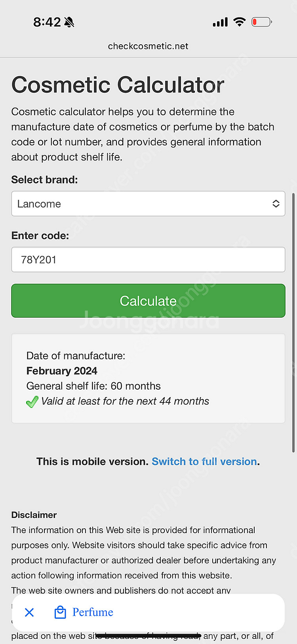
Task: Tap the home indicator bar at bottom
Action: pos(148,636)
